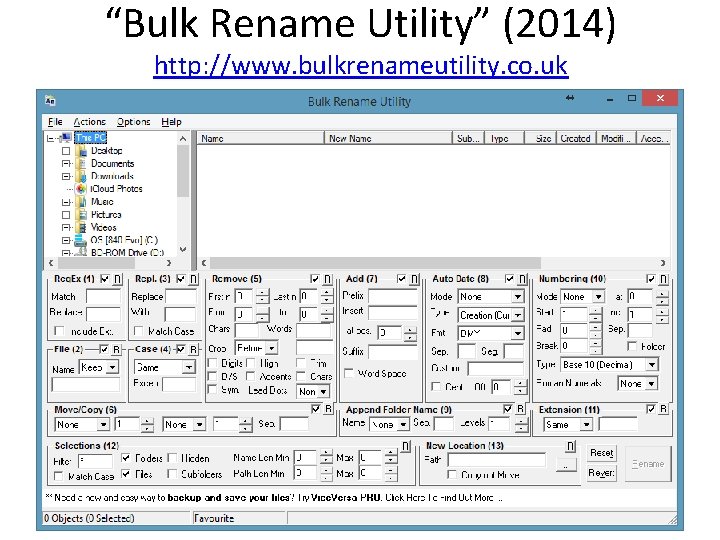Toggle the Repl. (3) enable checkbox
720x540 pixels.
181,278
